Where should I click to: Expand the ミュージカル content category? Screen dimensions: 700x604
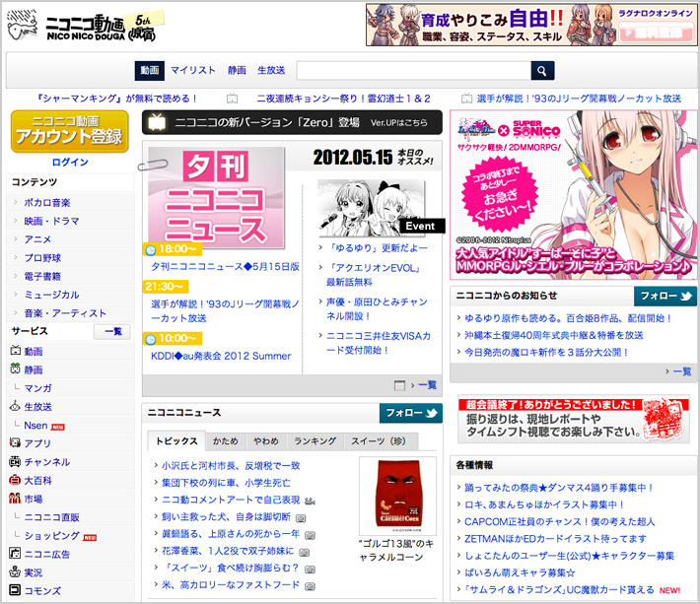tap(16, 295)
